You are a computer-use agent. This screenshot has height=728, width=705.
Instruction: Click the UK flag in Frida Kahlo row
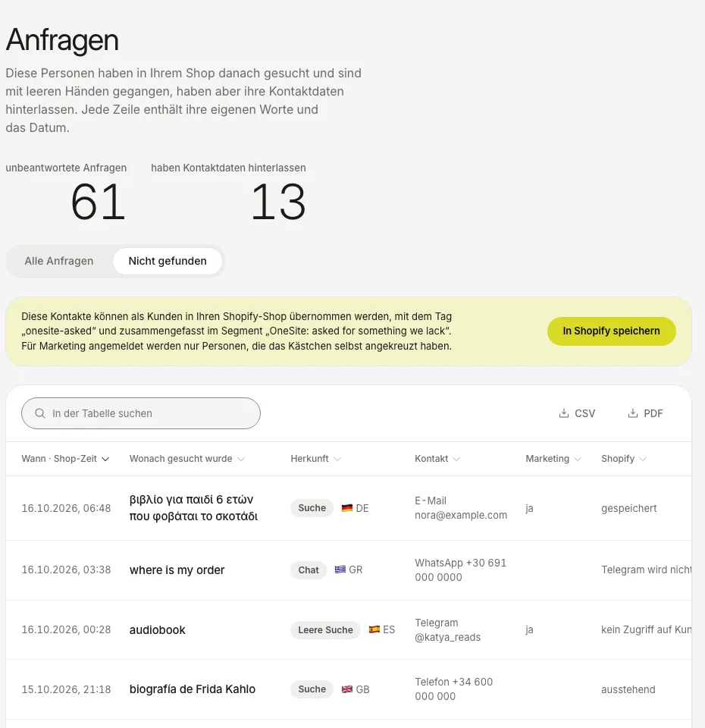click(x=346, y=689)
